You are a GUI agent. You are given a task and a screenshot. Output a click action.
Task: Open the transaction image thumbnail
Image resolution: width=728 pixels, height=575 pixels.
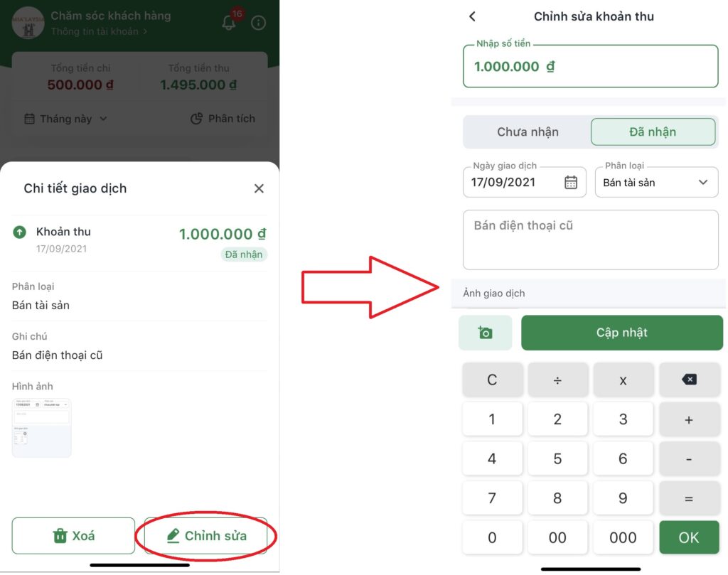(41, 428)
